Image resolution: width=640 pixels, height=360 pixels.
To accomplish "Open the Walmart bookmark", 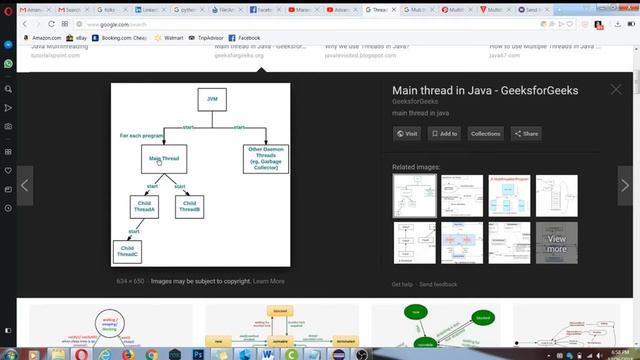I will (x=169, y=38).
